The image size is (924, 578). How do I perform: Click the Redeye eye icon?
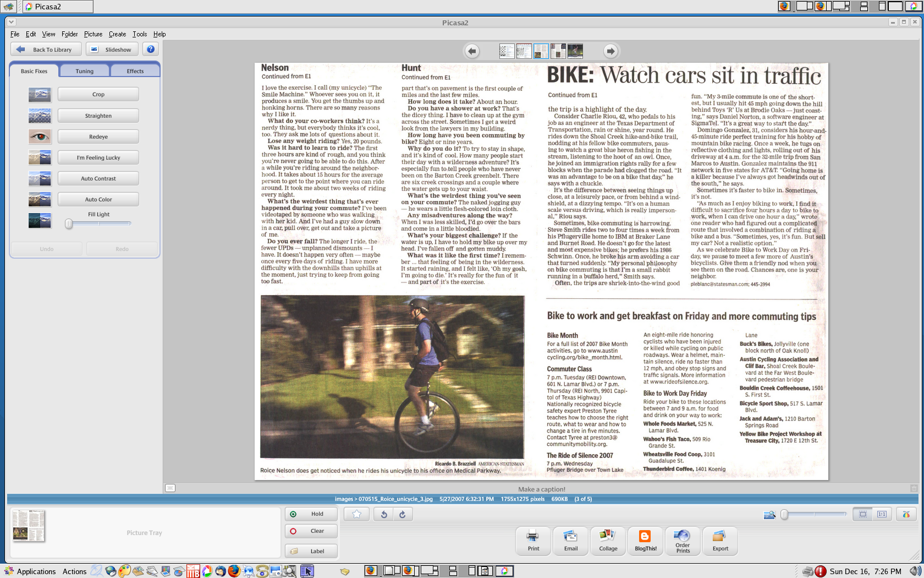(40, 137)
